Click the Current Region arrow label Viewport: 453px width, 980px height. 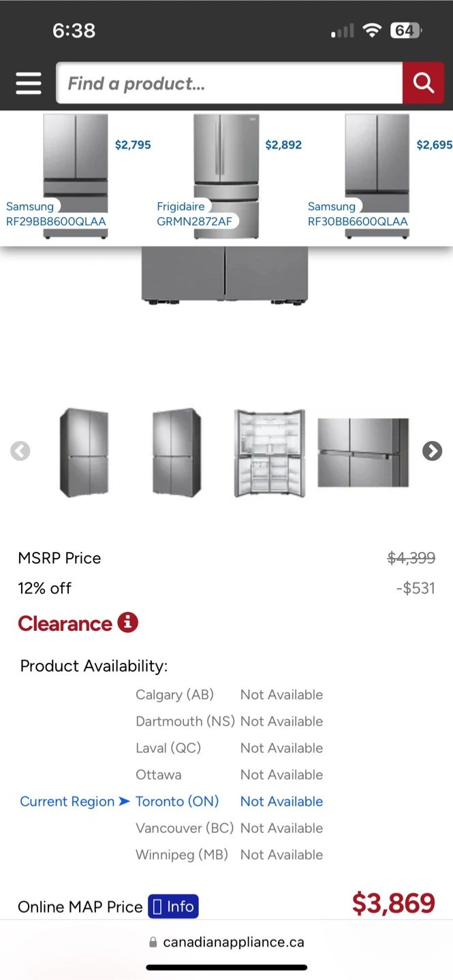point(75,801)
